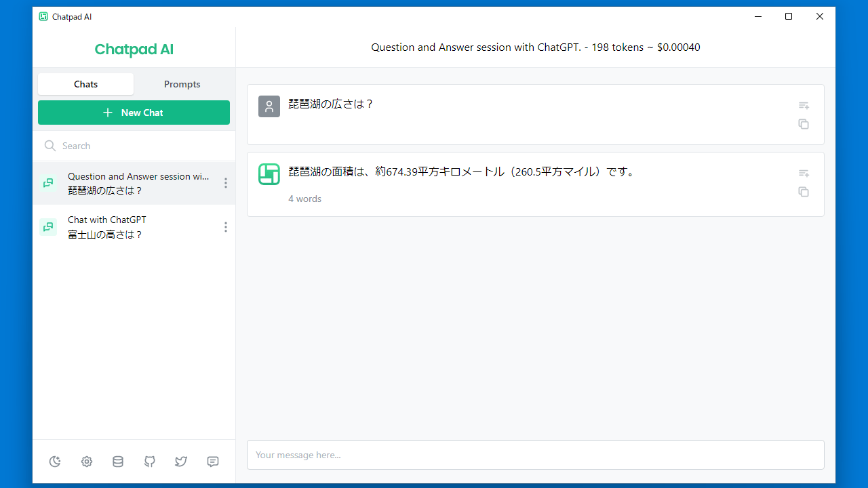Switch to the Prompts tab
The width and height of the screenshot is (868, 488).
click(182, 84)
